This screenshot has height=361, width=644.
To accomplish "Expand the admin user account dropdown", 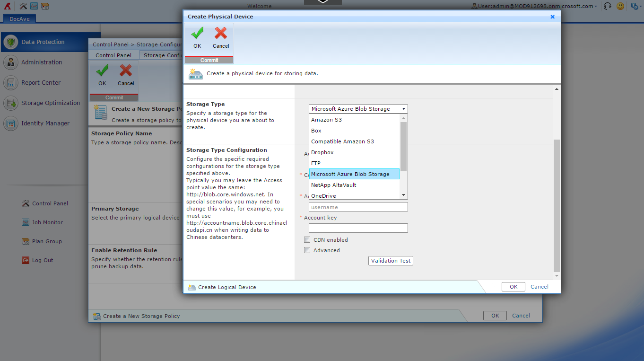I will [595, 6].
